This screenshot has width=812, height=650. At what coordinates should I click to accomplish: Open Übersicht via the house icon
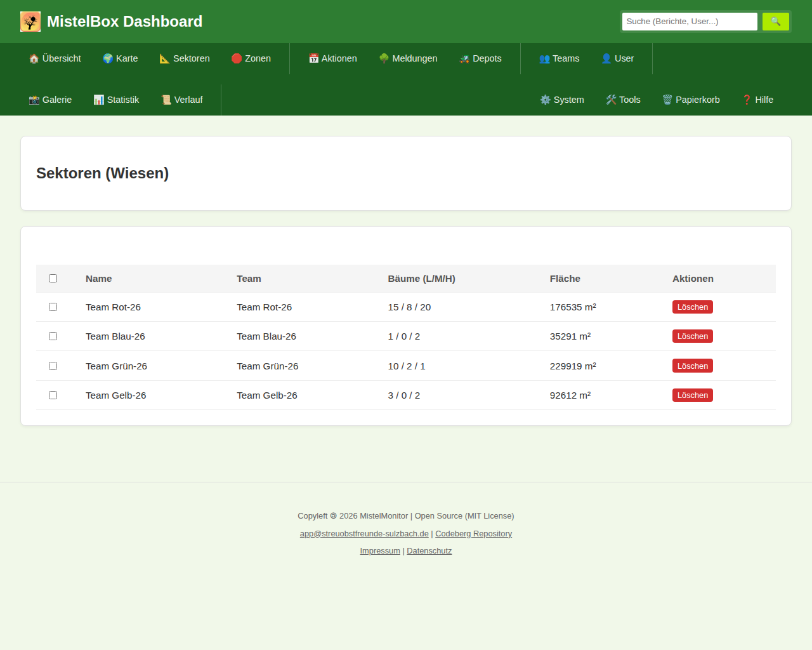[34, 58]
